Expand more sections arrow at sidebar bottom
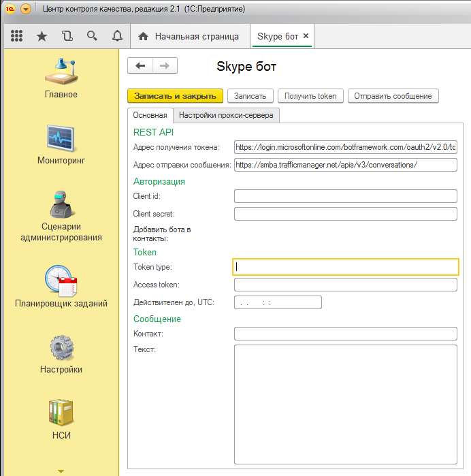The width and height of the screenshot is (471, 476). tap(61, 471)
